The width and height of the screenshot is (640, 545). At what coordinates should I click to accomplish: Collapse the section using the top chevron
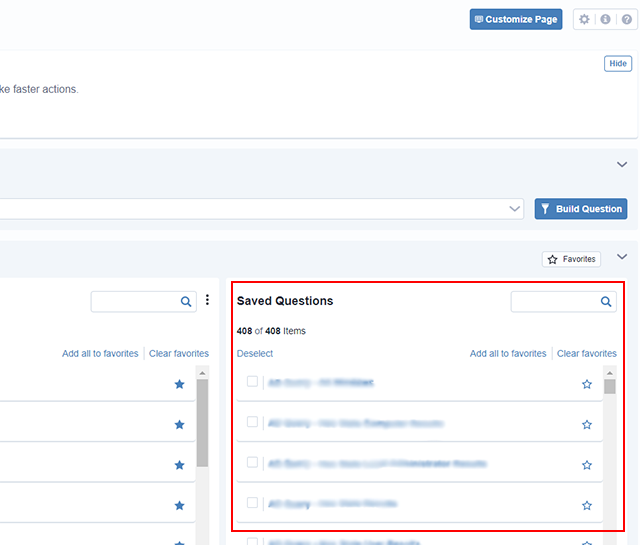[x=622, y=164]
